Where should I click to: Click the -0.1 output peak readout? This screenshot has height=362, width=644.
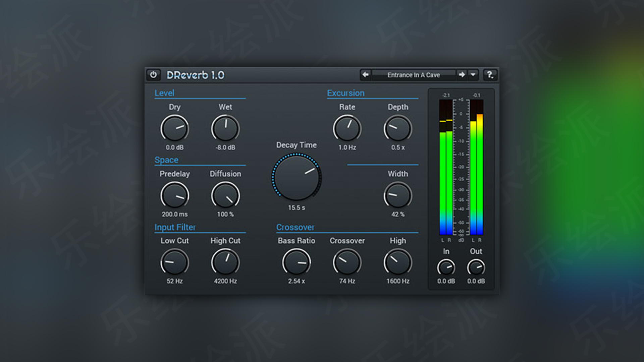(476, 96)
